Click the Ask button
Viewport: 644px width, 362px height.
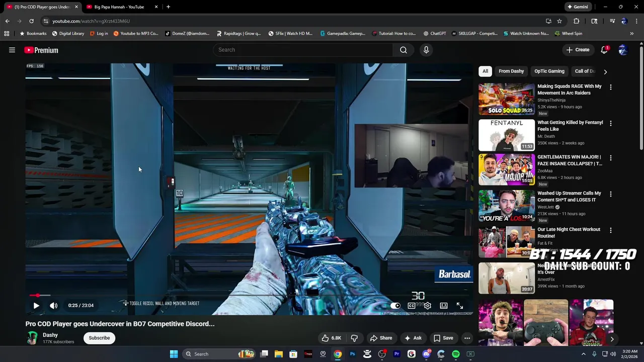pyautogui.click(x=413, y=338)
